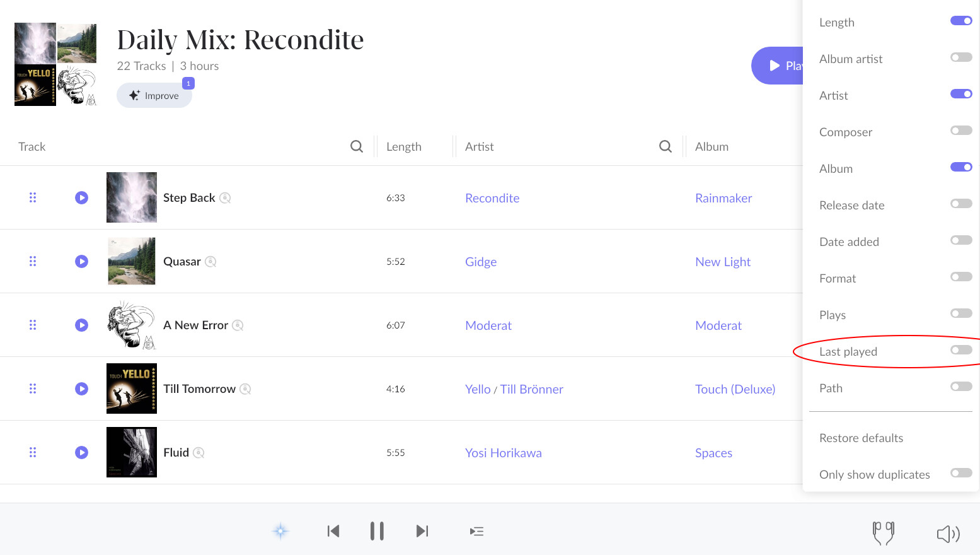Play the track A New Error
This screenshot has width=980, height=555.
pyautogui.click(x=82, y=325)
